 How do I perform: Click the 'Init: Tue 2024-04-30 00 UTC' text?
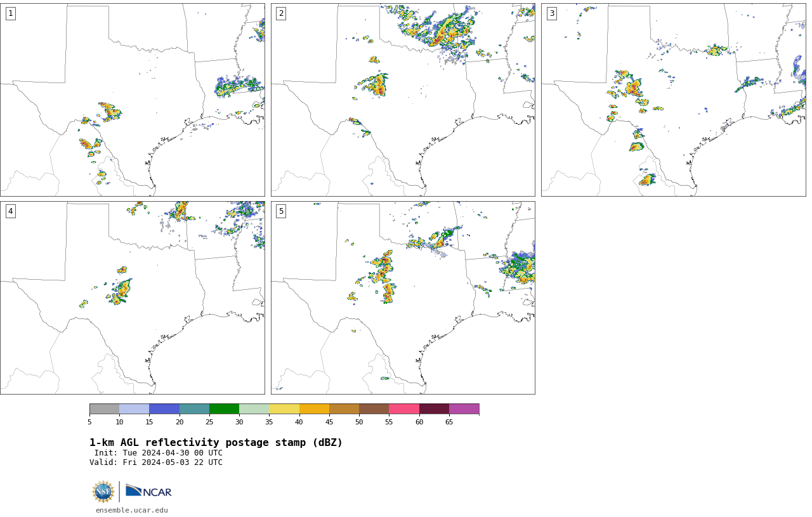coord(159,453)
